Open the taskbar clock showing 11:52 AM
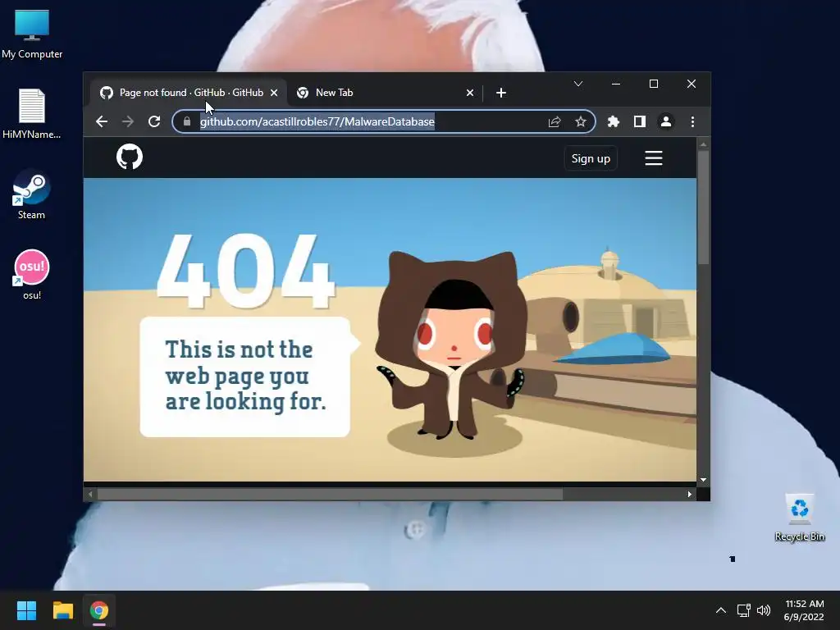 click(804, 610)
